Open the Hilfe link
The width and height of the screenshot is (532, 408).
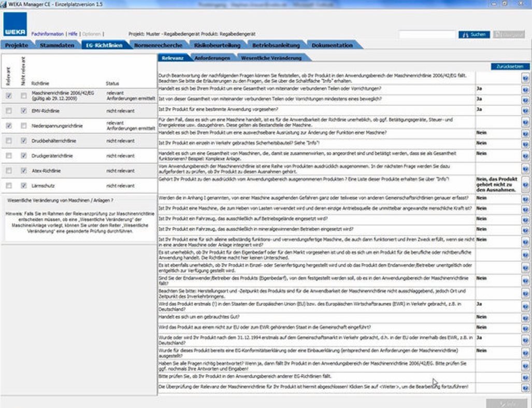(73, 34)
